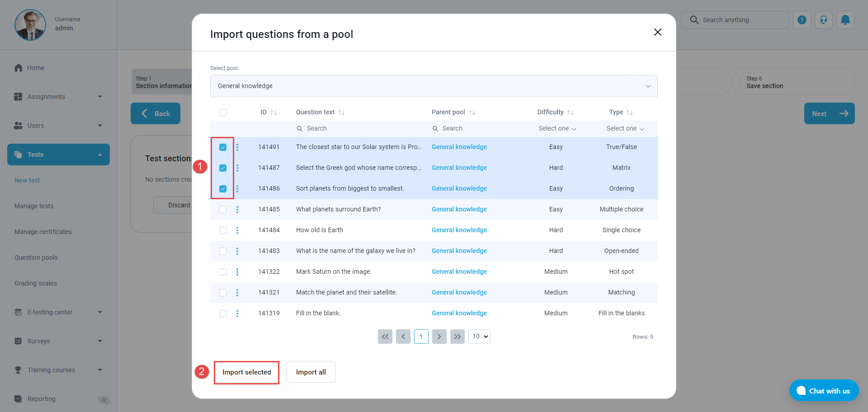The image size is (868, 412).
Task: Go to last page of results
Action: click(457, 337)
